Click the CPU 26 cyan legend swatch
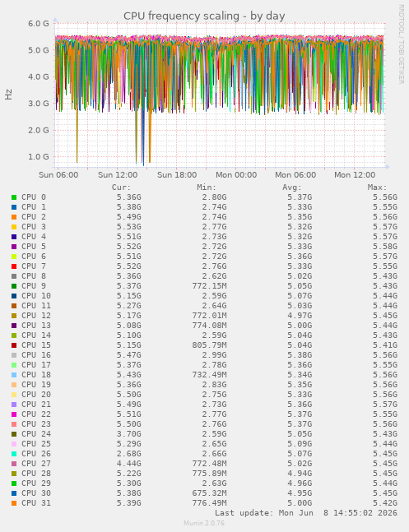409x532 pixels. tap(14, 454)
